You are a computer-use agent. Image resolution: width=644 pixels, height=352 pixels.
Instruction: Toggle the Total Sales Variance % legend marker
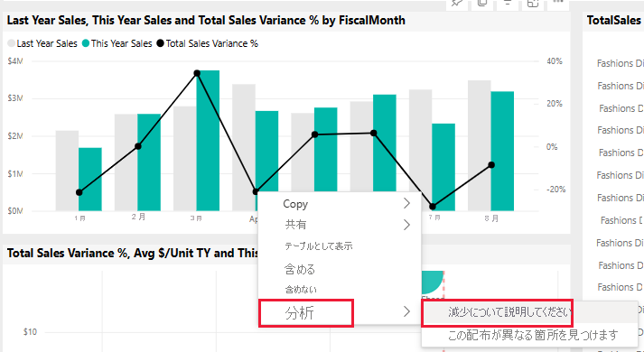coord(160,43)
